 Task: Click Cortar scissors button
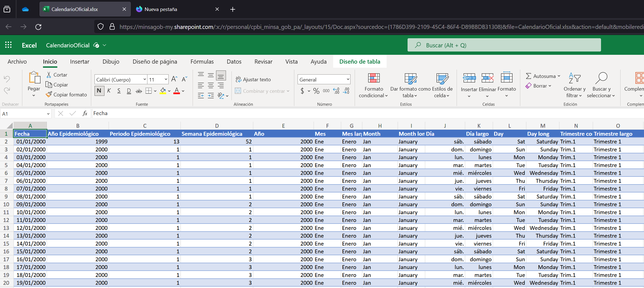57,75
